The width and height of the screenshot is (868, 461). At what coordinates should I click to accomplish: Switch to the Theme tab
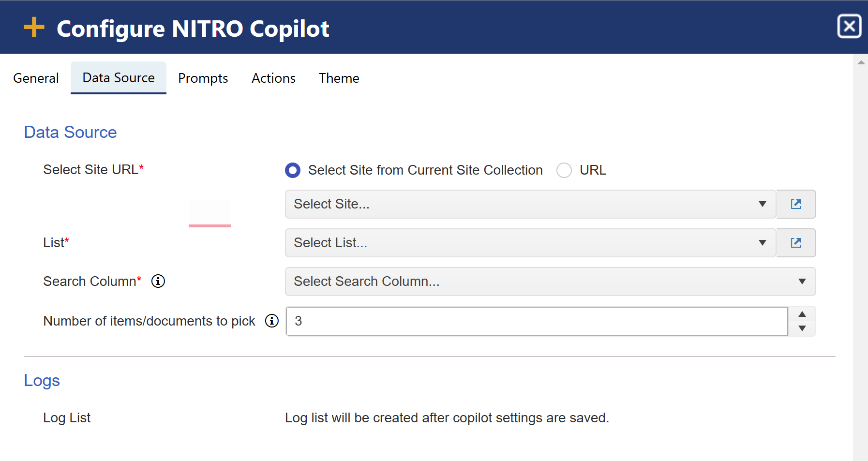point(339,78)
